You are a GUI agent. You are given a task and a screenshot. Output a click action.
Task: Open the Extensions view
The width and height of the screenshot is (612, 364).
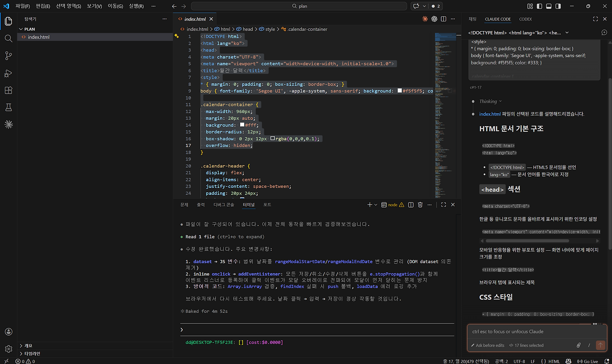point(8,90)
